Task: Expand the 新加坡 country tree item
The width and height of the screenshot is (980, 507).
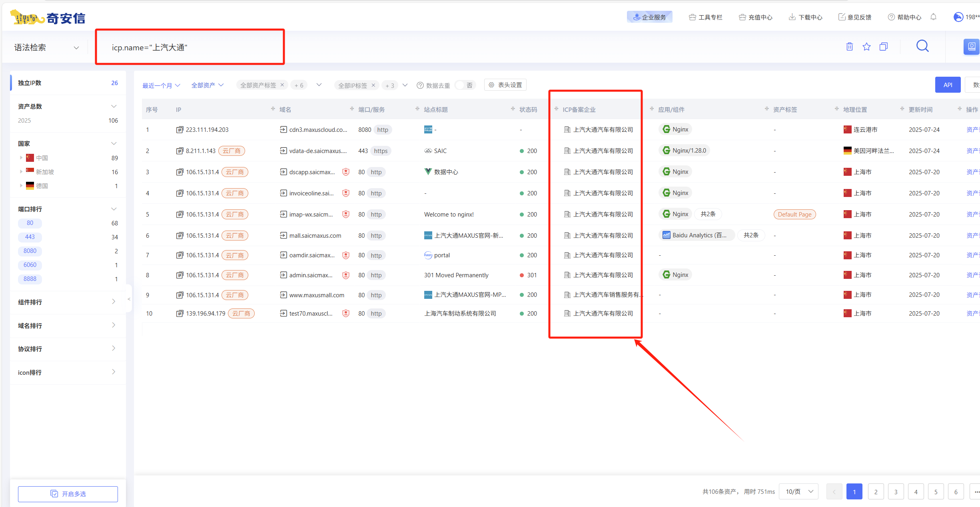Action: 21,172
